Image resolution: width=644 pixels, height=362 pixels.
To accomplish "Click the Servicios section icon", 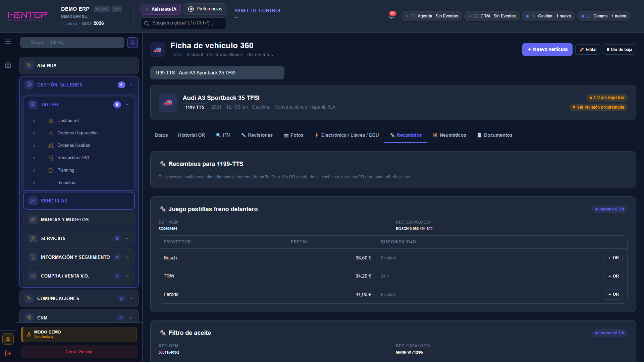I will point(33,238).
